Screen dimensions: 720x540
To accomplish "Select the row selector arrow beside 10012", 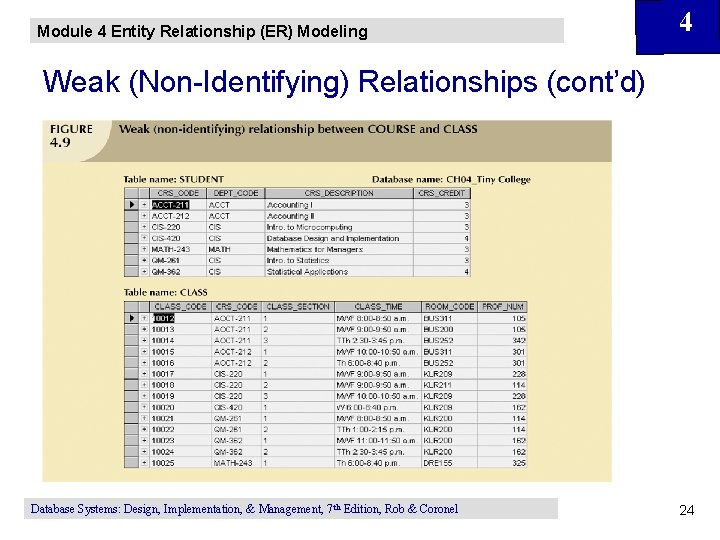I will 131,318.
